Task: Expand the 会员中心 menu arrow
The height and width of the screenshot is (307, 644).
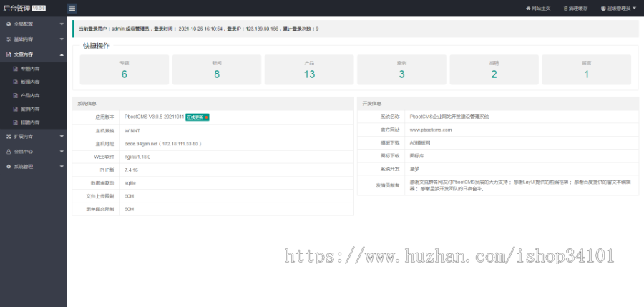Action: [x=62, y=152]
